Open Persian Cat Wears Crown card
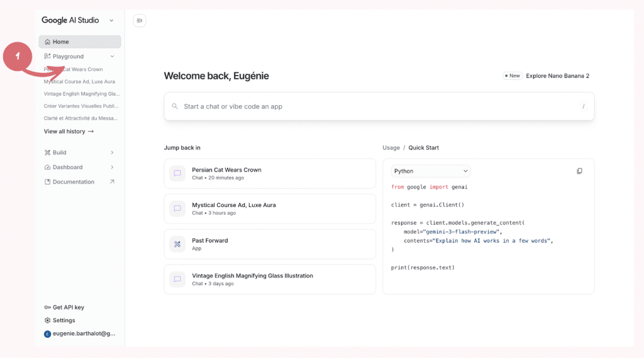 click(x=270, y=174)
